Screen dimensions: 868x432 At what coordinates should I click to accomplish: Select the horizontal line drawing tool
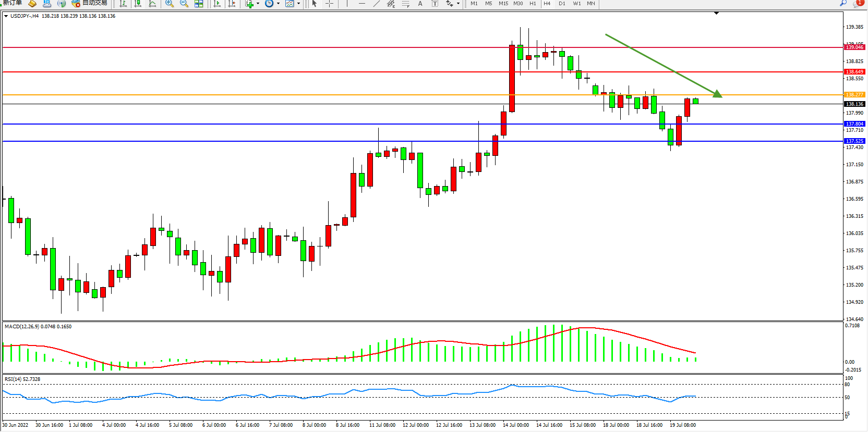[x=362, y=4]
